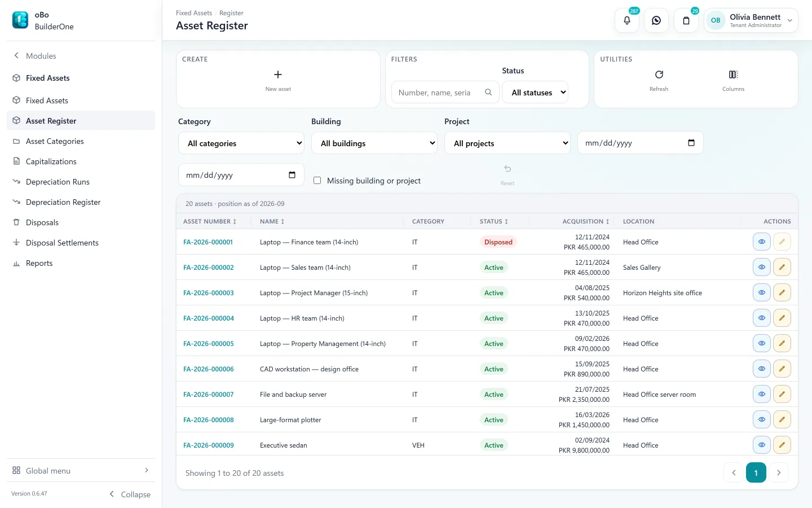View asset FA-2026-000003 with eye icon
Screen dimensions: 812x508
tap(762, 292)
